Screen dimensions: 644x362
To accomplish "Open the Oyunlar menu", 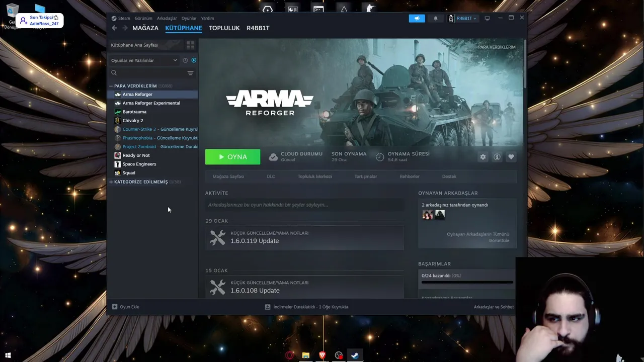I will click(x=189, y=18).
